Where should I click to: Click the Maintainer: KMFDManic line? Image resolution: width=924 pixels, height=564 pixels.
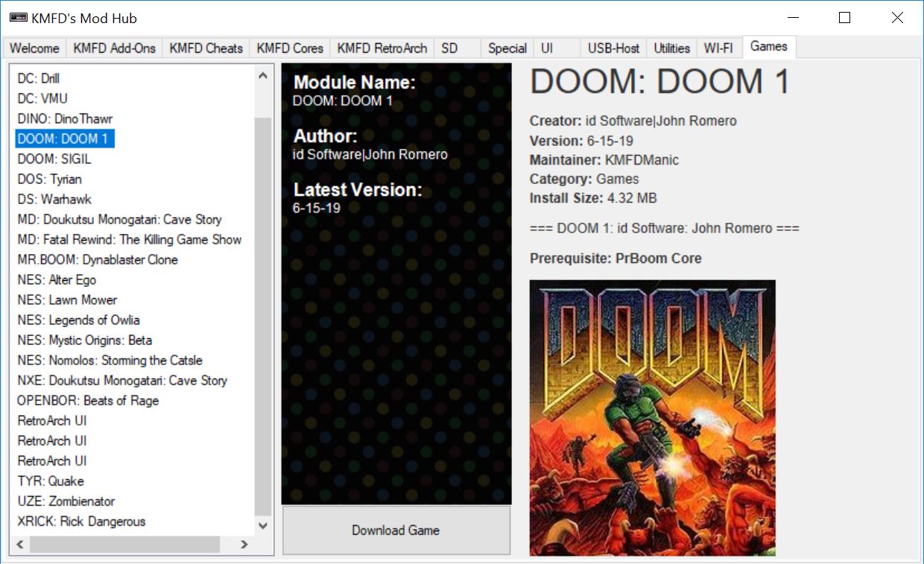[x=604, y=159]
